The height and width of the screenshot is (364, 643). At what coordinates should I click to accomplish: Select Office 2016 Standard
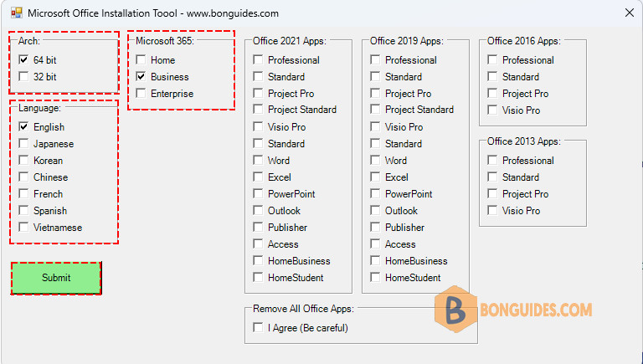tap(492, 77)
